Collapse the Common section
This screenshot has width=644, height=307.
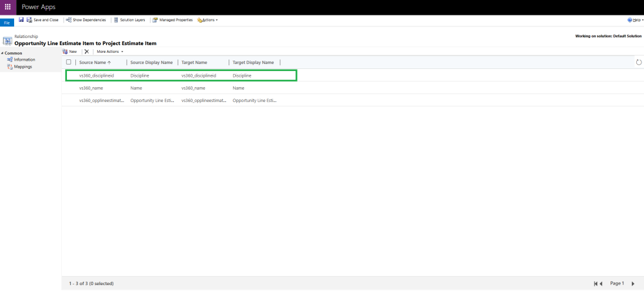click(2, 53)
